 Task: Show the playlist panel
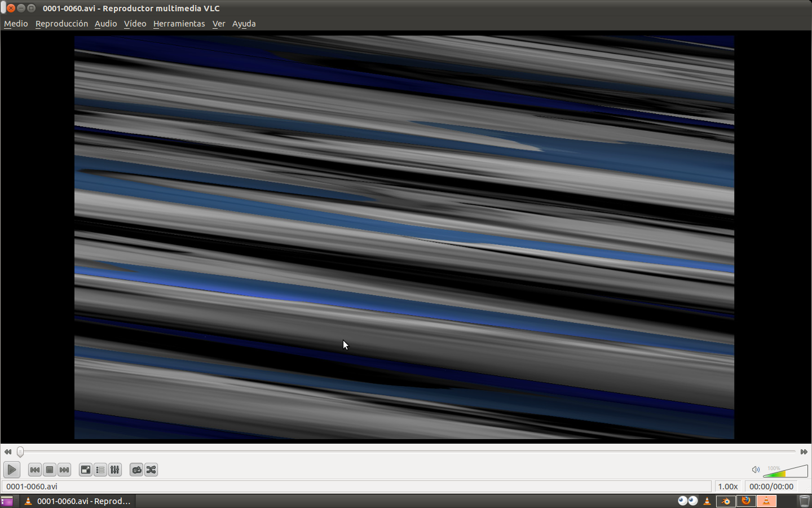(x=100, y=470)
